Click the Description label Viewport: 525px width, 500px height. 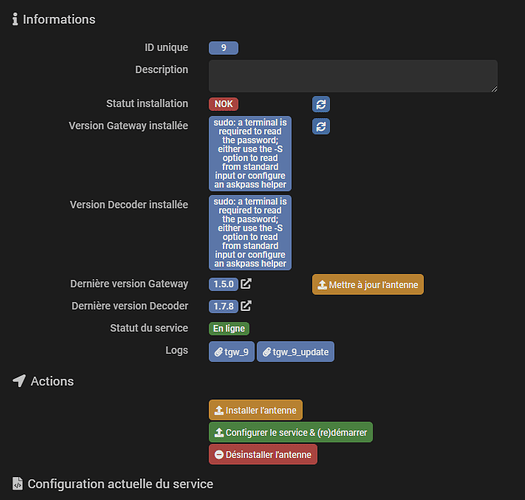(161, 70)
